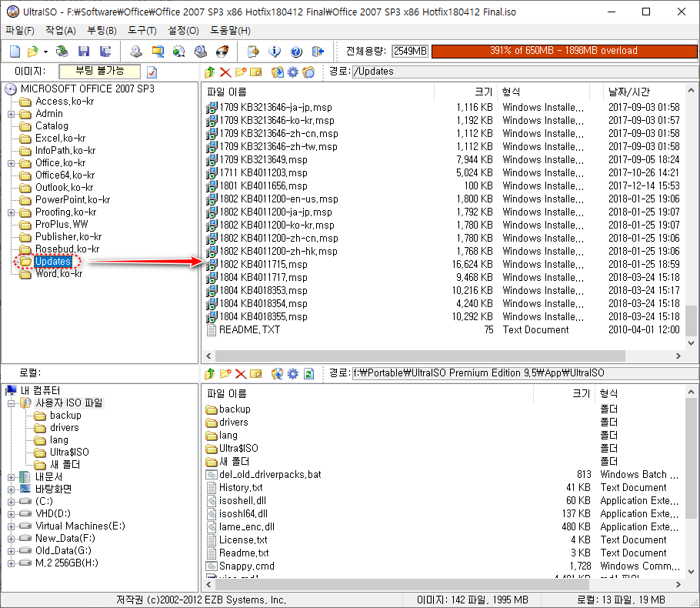700x608 pixels.
Task: Click the Make CD/DVD image icon
Action: click(x=136, y=52)
